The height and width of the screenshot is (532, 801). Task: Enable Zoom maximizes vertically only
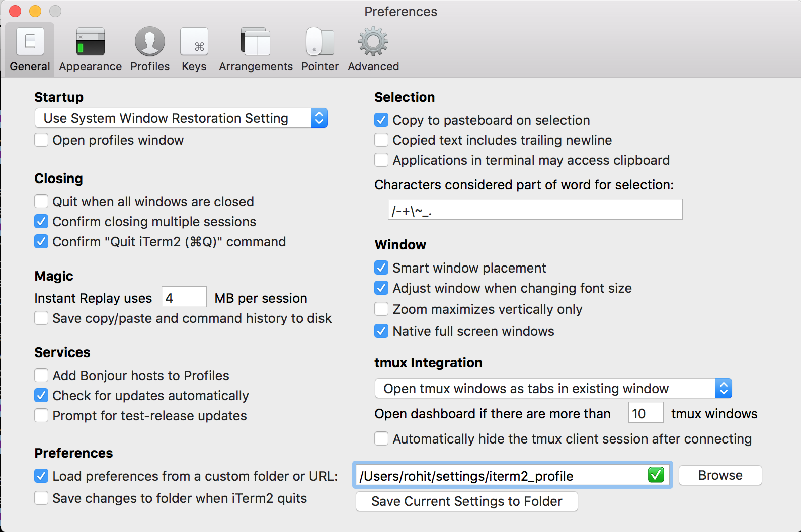381,309
